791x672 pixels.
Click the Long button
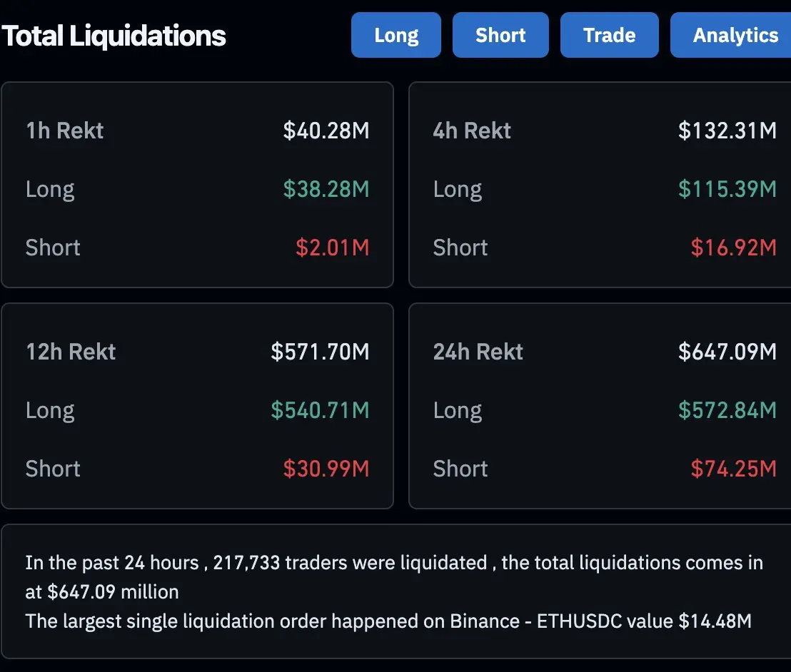click(396, 35)
